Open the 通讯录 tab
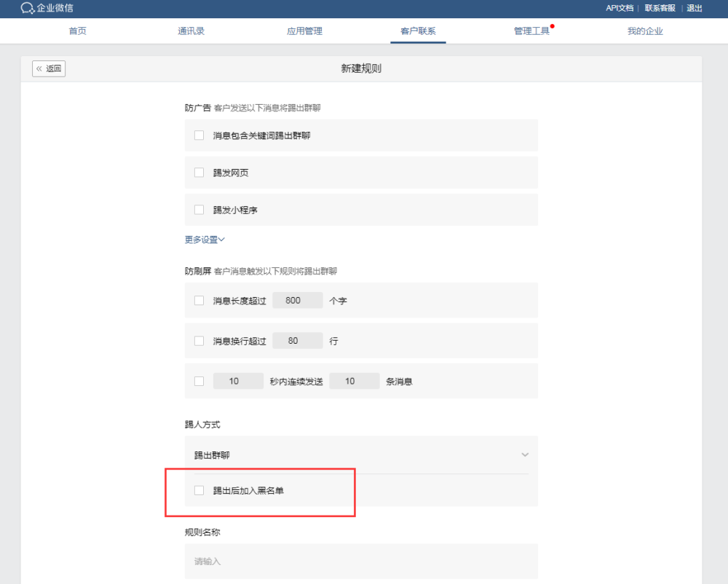This screenshot has height=584, width=728. (191, 31)
